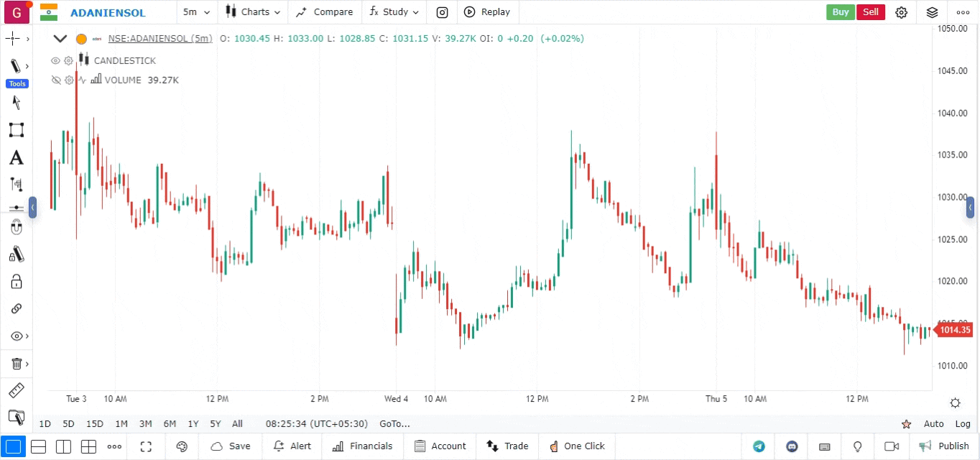Open the chart theme palette icon
980x460 pixels.
pos(182,446)
